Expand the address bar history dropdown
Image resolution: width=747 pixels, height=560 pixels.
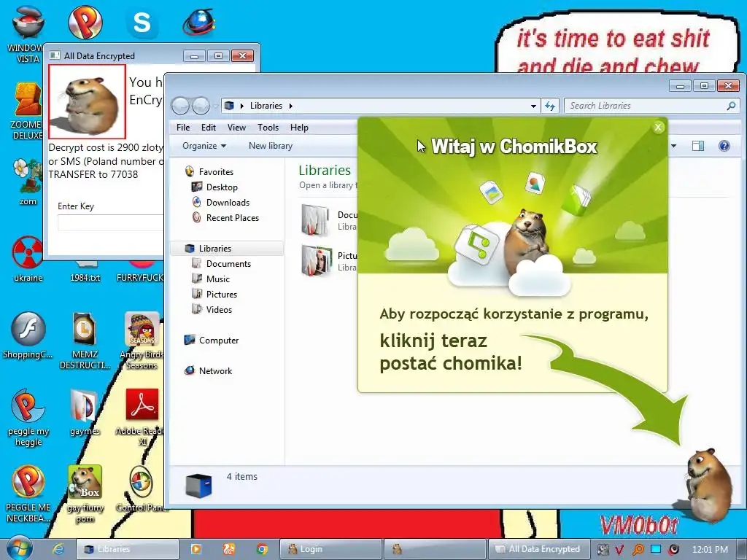point(533,106)
